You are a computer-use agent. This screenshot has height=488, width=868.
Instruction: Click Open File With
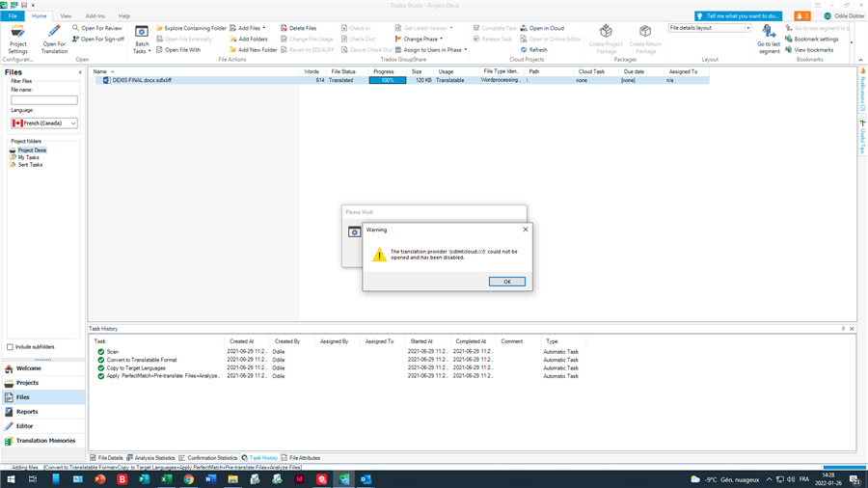click(178, 50)
